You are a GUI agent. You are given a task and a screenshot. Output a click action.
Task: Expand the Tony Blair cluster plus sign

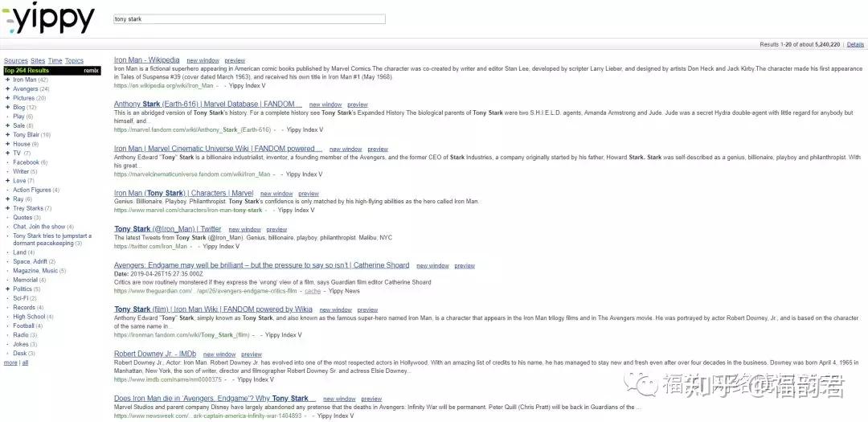point(7,134)
